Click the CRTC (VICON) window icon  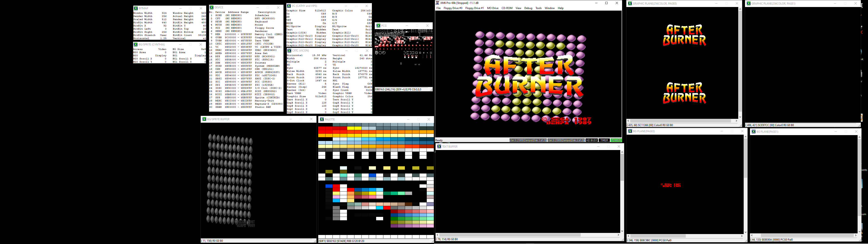pyautogui.click(x=289, y=51)
